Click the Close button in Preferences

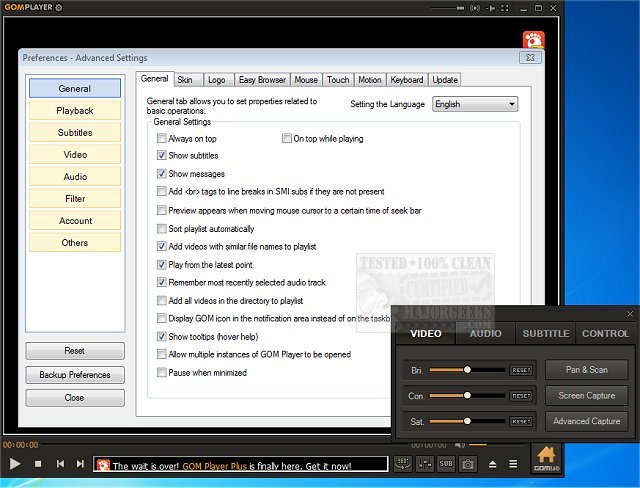pos(75,398)
